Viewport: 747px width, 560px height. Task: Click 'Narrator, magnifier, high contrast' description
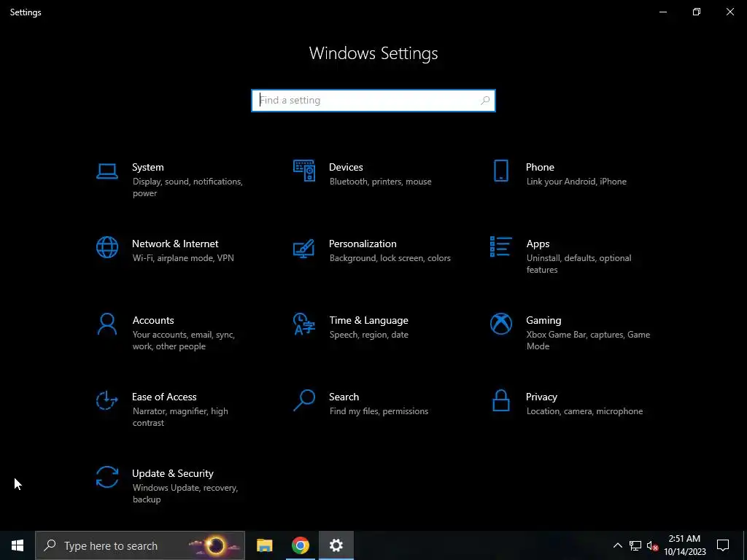pyautogui.click(x=180, y=417)
